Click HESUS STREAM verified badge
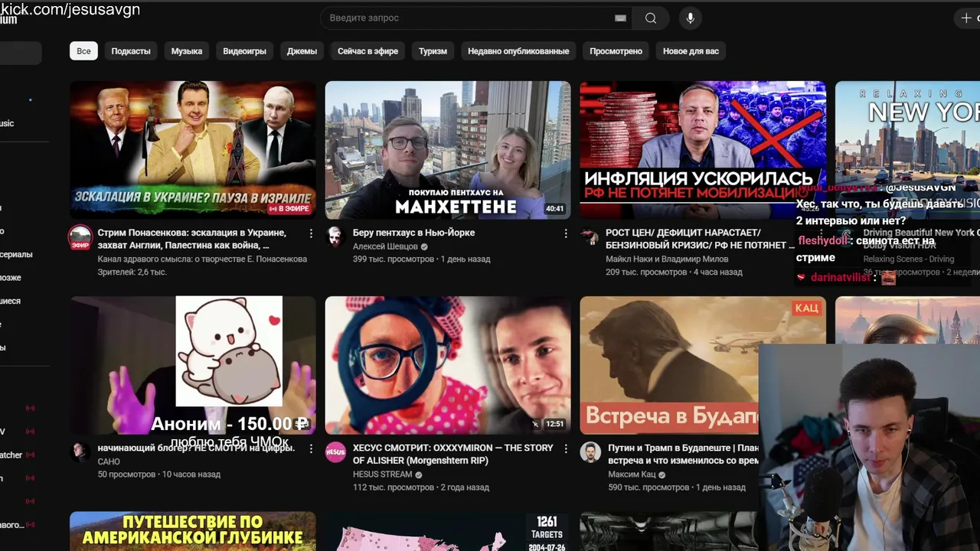 [x=419, y=474]
